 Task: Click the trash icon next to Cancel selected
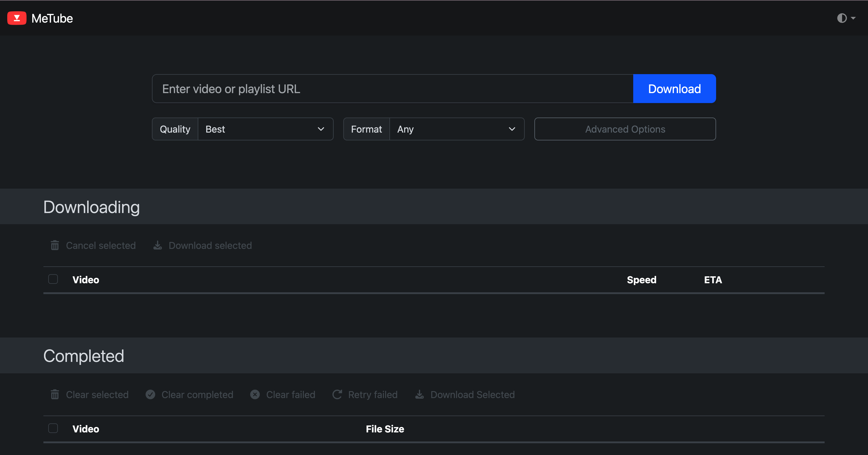point(55,245)
